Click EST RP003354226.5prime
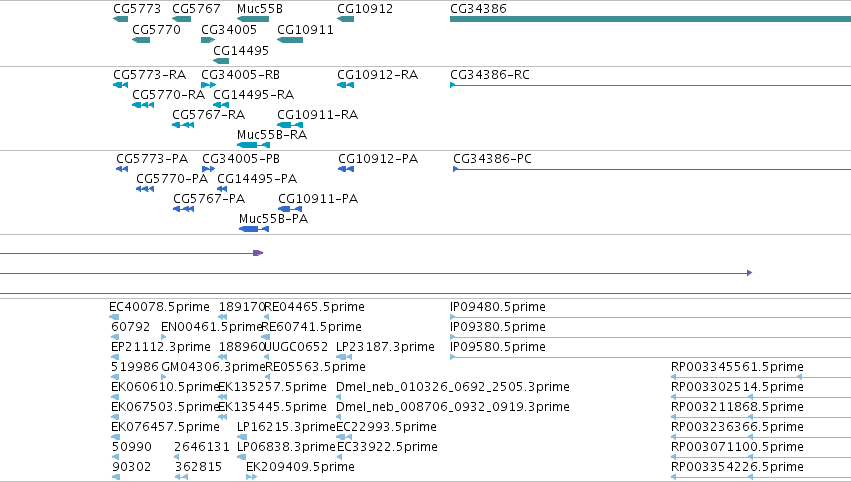The image size is (851, 482). 737,467
